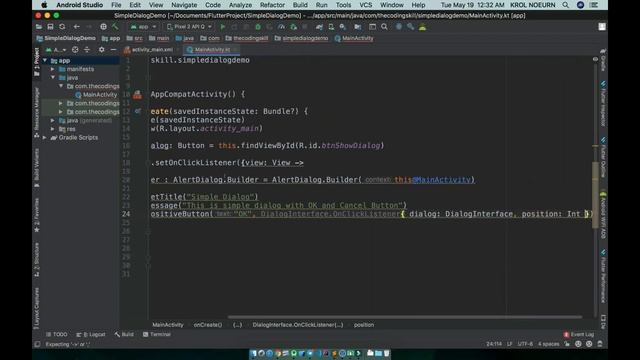Viewport: 640px width, 360px height.
Task: Click the override gutter icon on line 12
Action: 138,111
